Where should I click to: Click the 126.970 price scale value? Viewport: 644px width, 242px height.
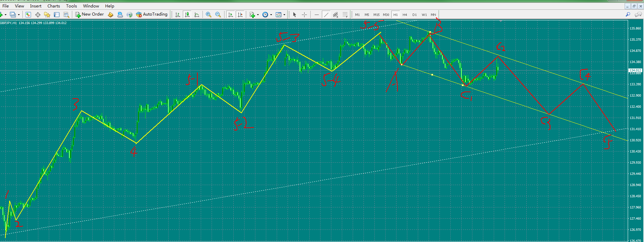coord(635,230)
